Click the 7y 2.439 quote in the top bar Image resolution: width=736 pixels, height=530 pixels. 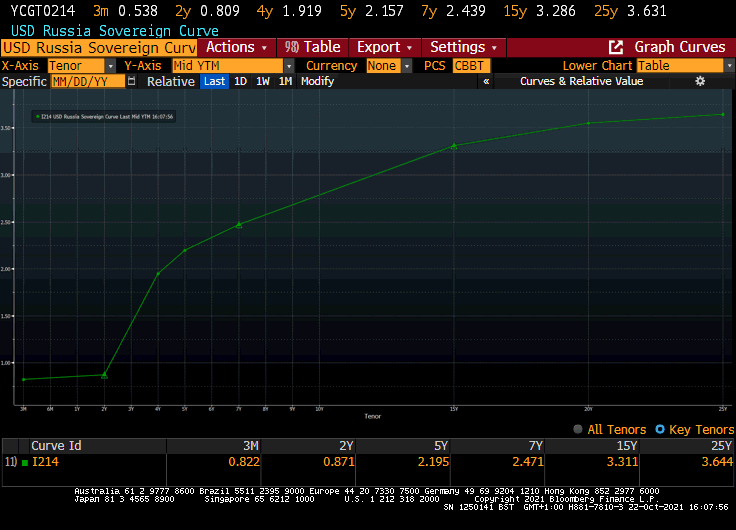(x=453, y=11)
